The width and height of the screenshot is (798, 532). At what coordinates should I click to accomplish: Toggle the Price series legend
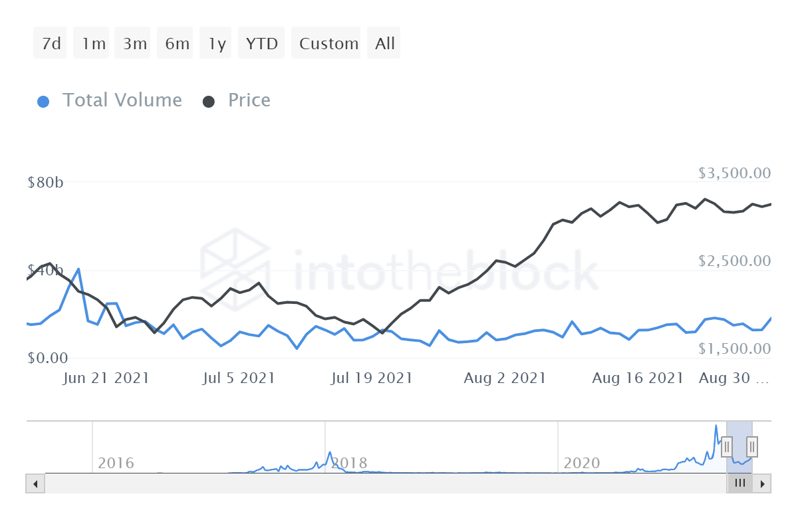pyautogui.click(x=249, y=100)
